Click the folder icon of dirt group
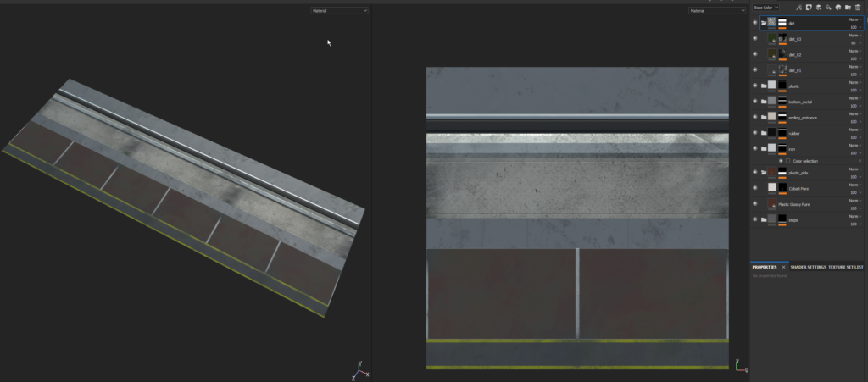This screenshot has height=382, width=868. (764, 23)
